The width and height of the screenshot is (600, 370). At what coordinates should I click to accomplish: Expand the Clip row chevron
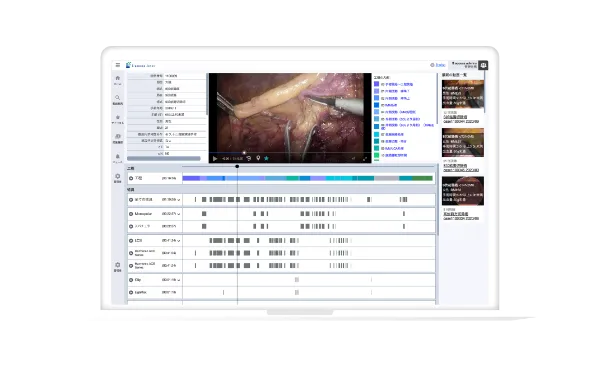179,280
